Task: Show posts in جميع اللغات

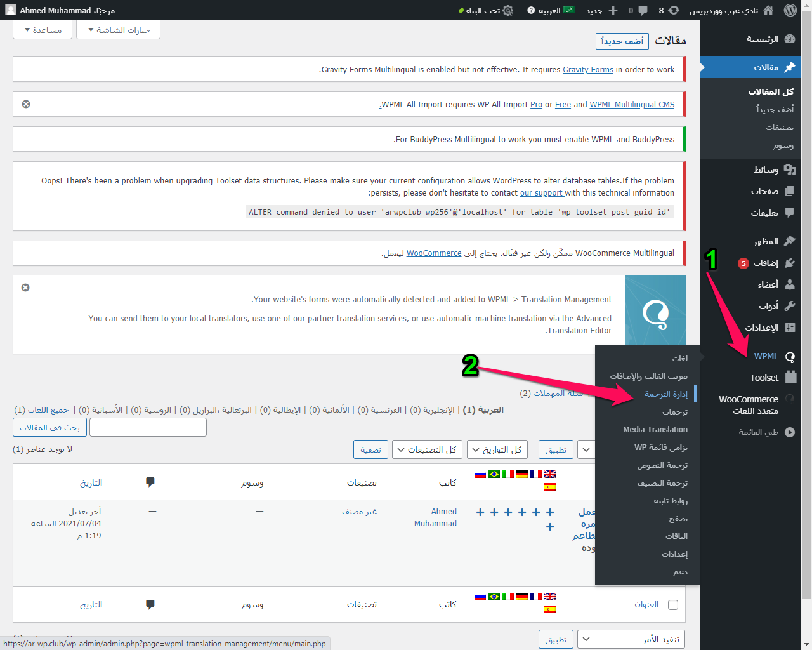Action: click(48, 410)
